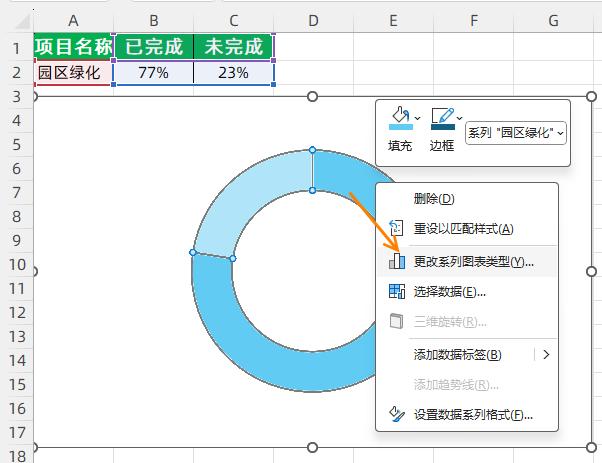Click the Fill paint bucket icon

point(399,119)
